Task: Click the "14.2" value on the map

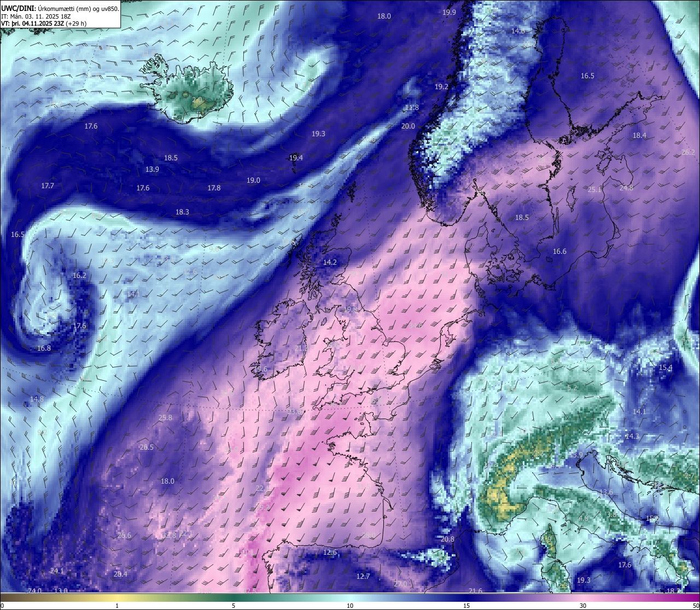Action: (330, 262)
